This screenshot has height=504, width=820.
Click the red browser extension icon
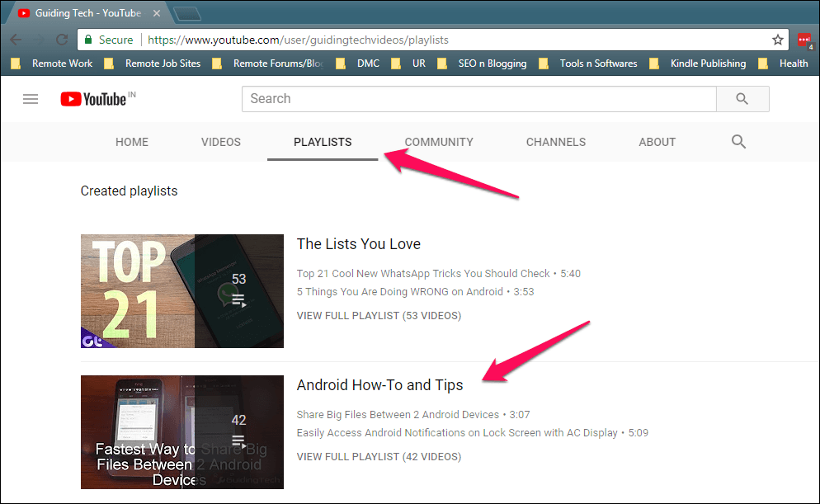(x=804, y=40)
